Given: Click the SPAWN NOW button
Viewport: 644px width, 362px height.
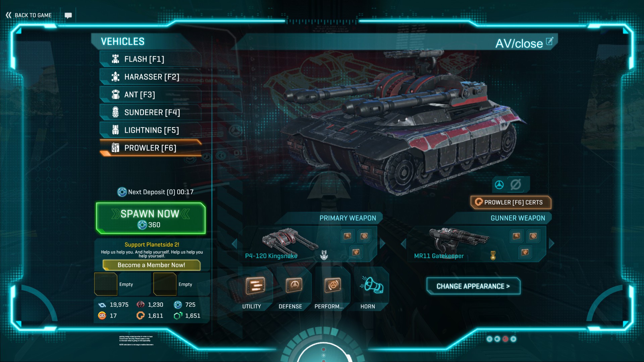Looking at the screenshot, I should pos(151,218).
